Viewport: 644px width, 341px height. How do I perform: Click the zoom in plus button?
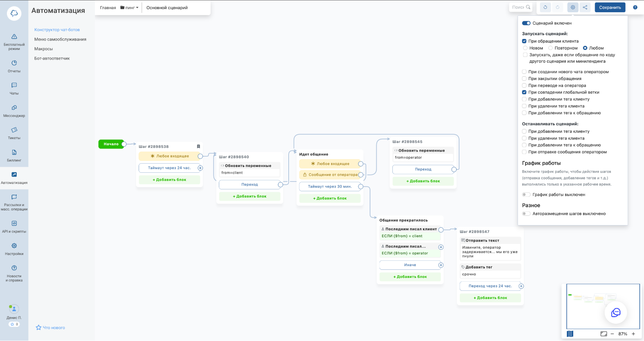633,334
